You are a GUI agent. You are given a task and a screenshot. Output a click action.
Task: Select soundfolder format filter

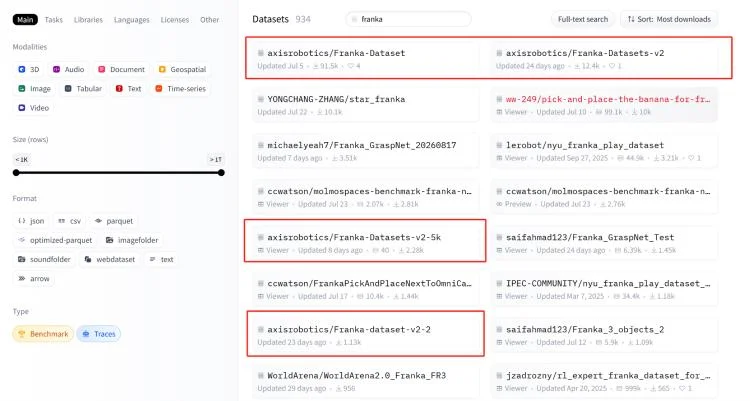pos(44,259)
